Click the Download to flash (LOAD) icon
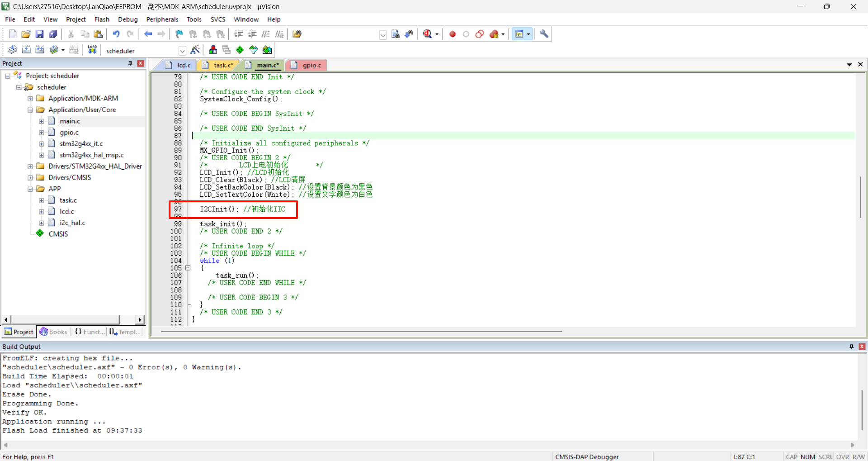868x461 pixels. coord(92,50)
